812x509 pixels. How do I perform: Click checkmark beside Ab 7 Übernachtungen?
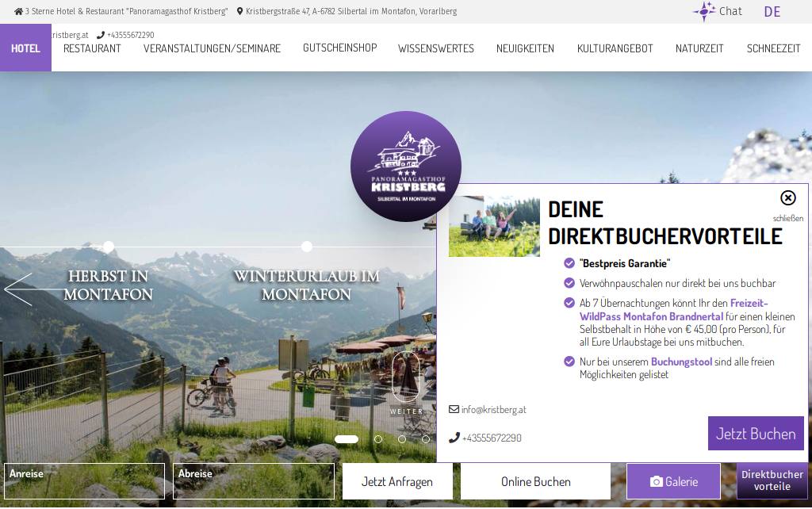point(569,302)
